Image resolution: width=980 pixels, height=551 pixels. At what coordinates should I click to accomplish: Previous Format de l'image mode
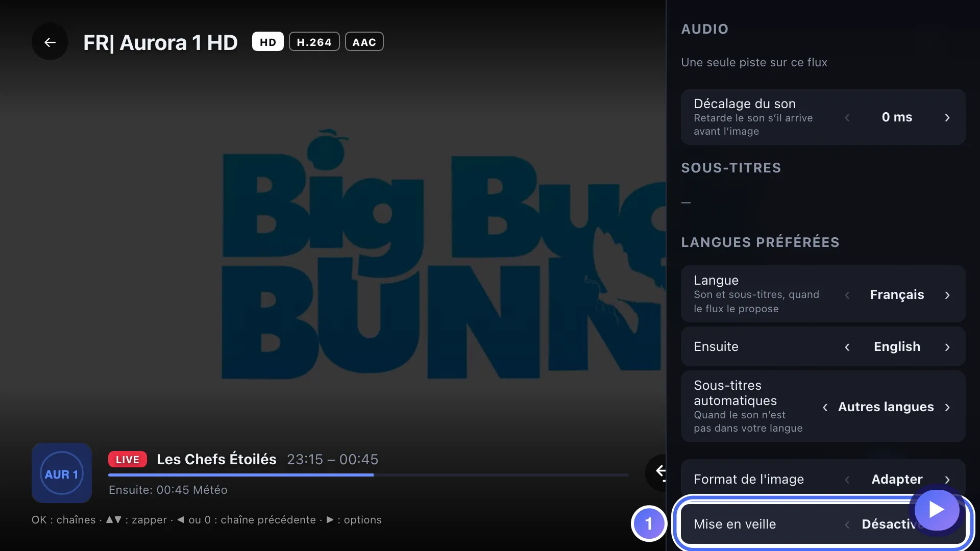(x=847, y=480)
